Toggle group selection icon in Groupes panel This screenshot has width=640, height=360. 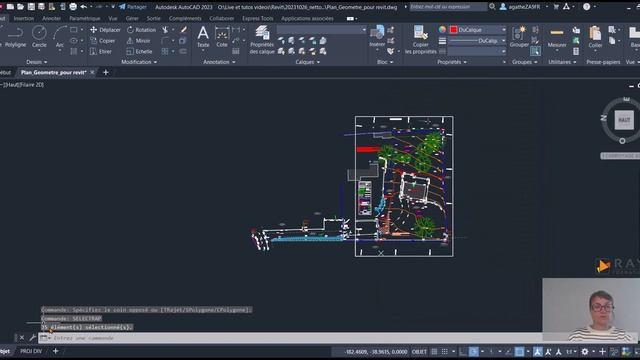[536, 51]
